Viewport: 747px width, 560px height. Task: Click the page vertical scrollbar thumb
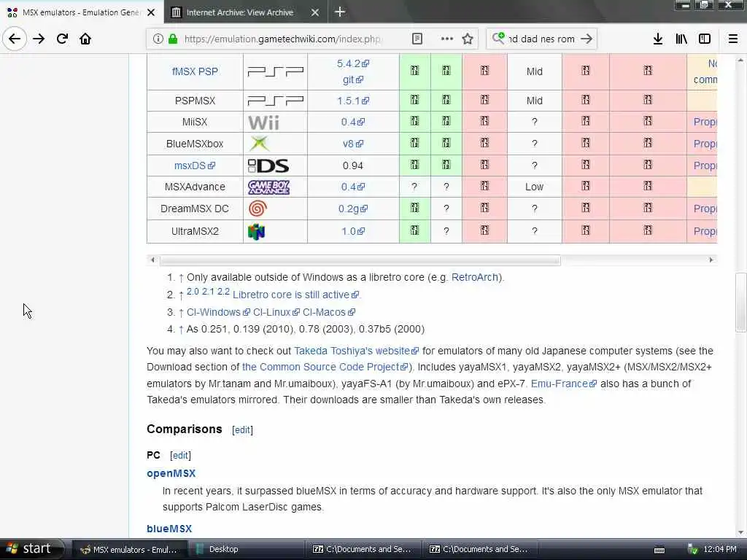(x=740, y=302)
